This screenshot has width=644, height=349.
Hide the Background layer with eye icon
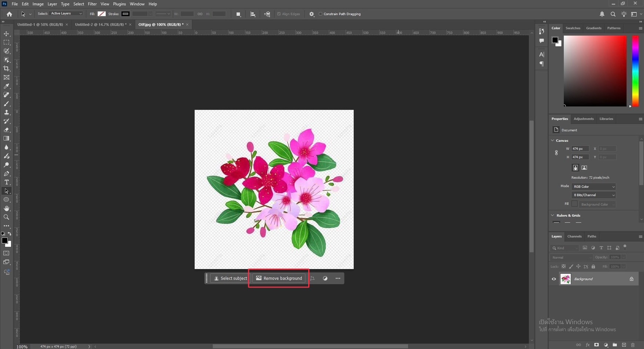point(554,279)
